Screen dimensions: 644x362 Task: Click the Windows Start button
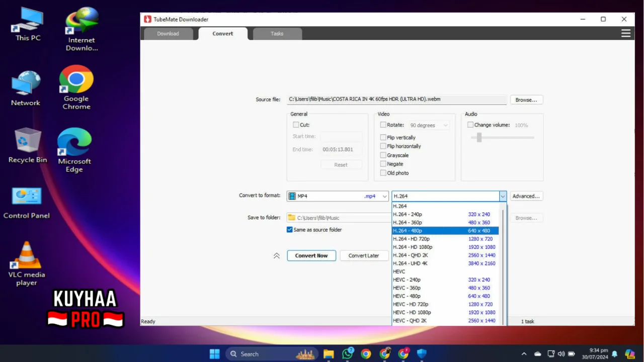tap(215, 354)
